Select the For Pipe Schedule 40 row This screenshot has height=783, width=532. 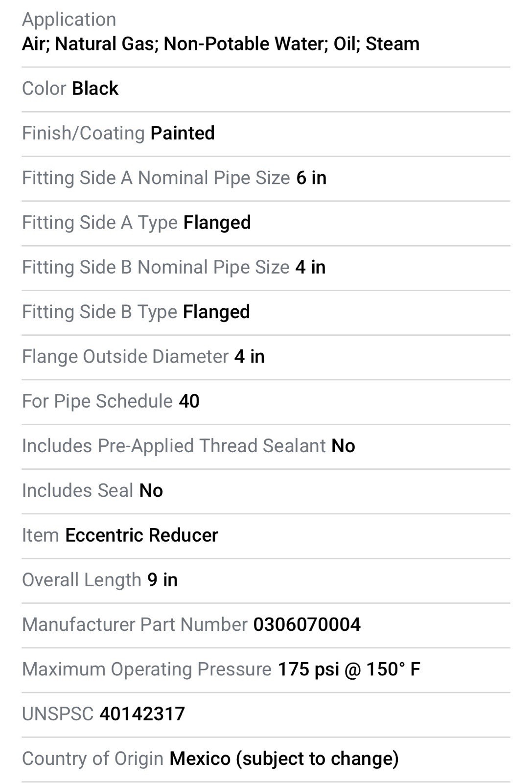click(x=266, y=402)
